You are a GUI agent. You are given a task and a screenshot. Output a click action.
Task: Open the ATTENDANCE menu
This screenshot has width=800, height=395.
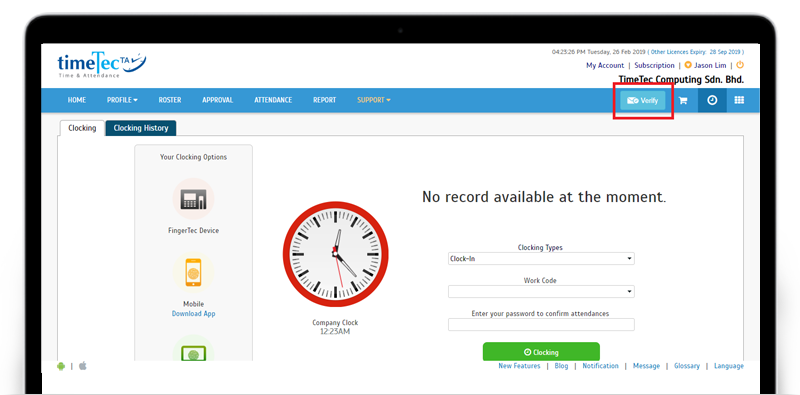273,100
